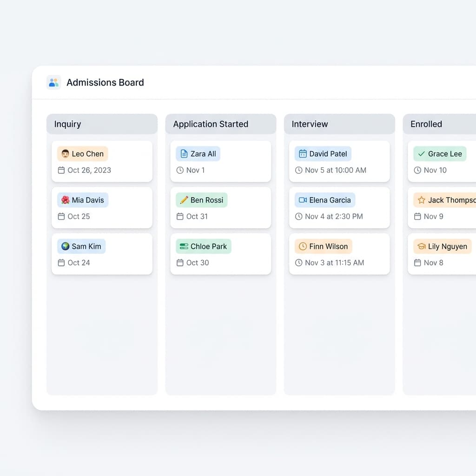Click the star icon on Jack Thompson
Viewport: 476px width, 476px height.
(422, 200)
